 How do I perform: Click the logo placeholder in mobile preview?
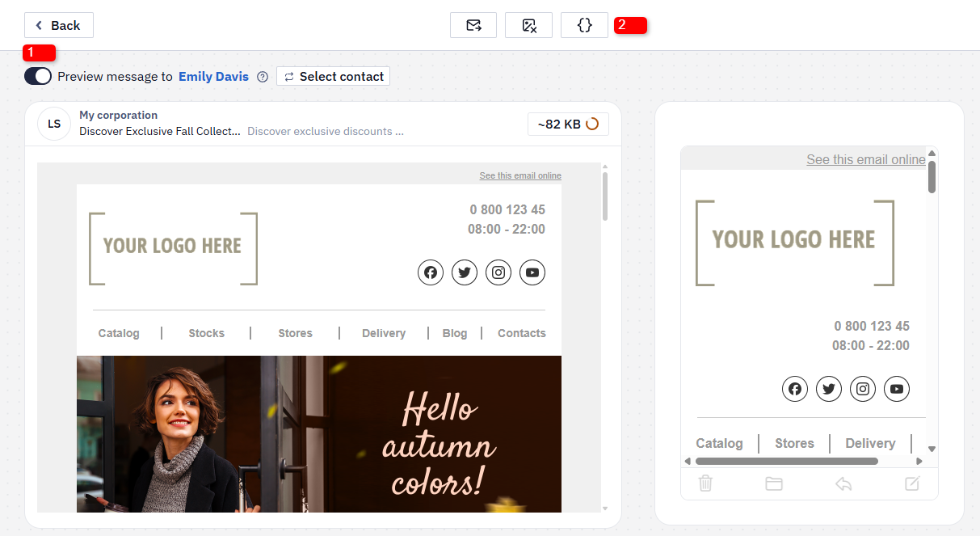795,243
